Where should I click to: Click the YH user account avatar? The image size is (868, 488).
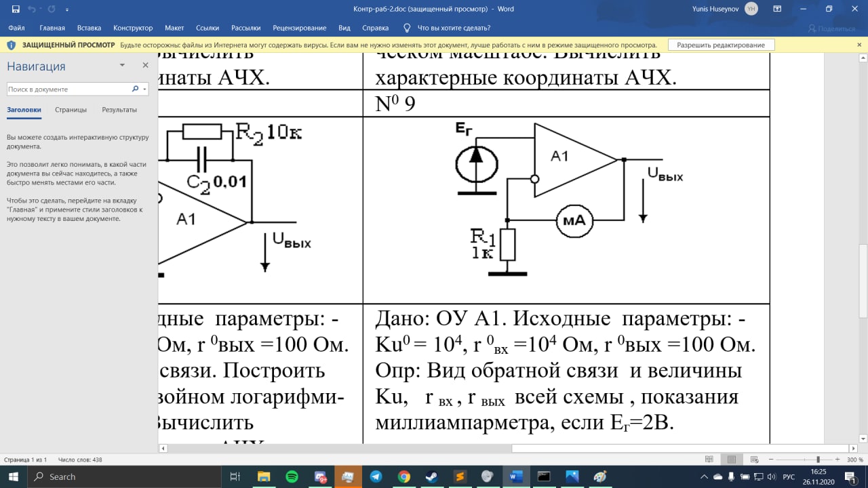pyautogui.click(x=751, y=9)
